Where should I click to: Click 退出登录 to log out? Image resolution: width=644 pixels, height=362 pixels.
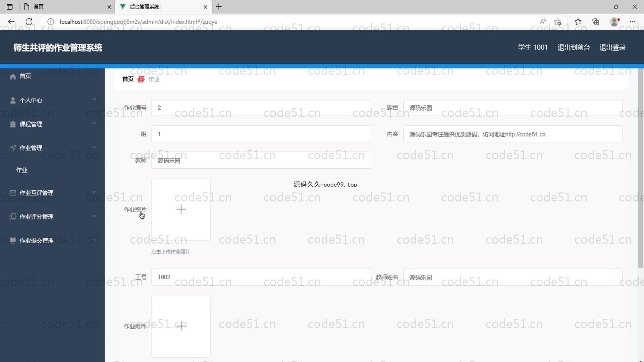pos(612,47)
